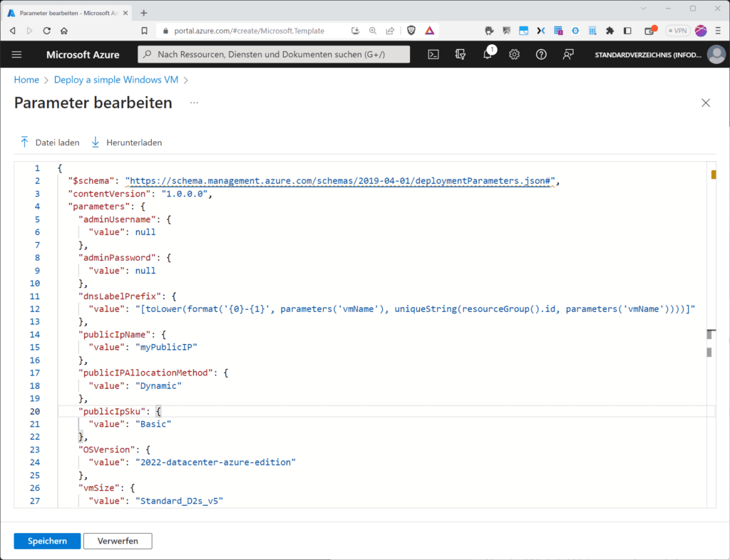Click the Brave shields lion icon

(x=411, y=31)
